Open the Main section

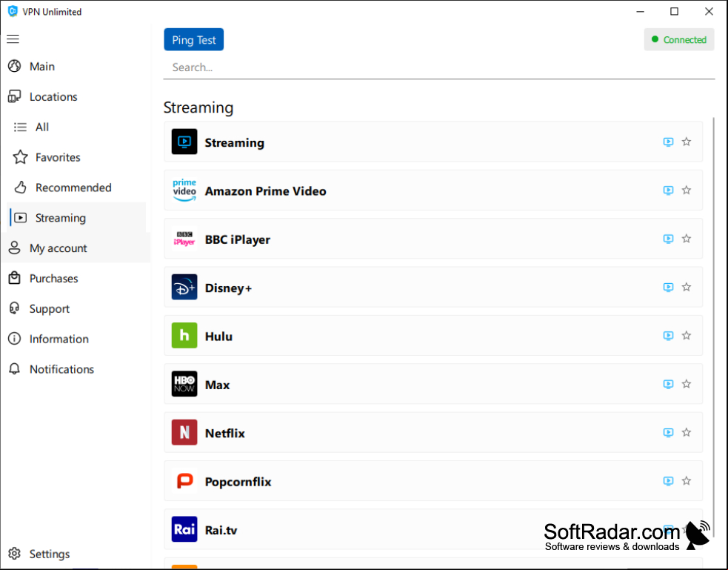coord(76,67)
